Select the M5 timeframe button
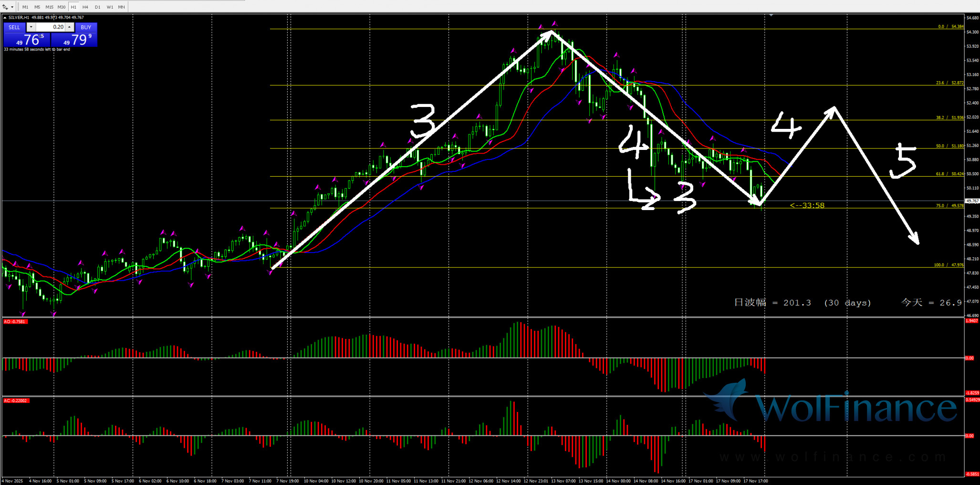The height and width of the screenshot is (485, 980). click(x=37, y=7)
